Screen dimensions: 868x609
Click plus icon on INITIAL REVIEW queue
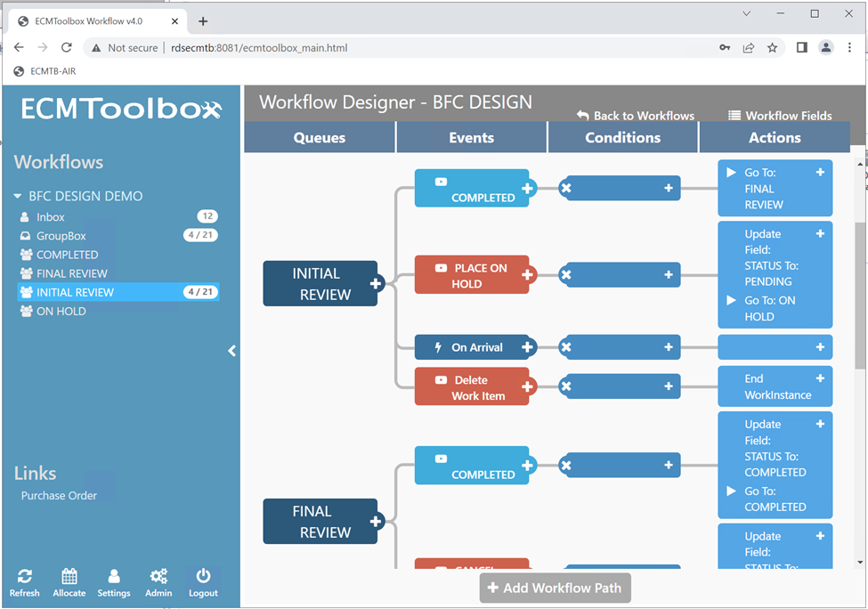[x=376, y=284]
